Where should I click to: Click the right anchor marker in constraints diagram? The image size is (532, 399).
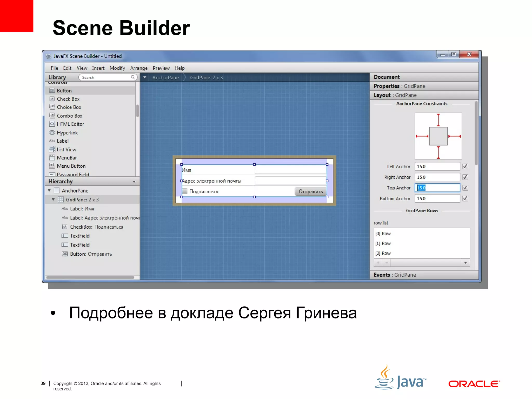click(455, 136)
